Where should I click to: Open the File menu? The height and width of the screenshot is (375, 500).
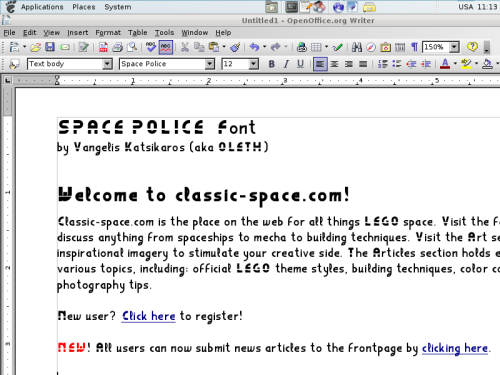(x=9, y=33)
